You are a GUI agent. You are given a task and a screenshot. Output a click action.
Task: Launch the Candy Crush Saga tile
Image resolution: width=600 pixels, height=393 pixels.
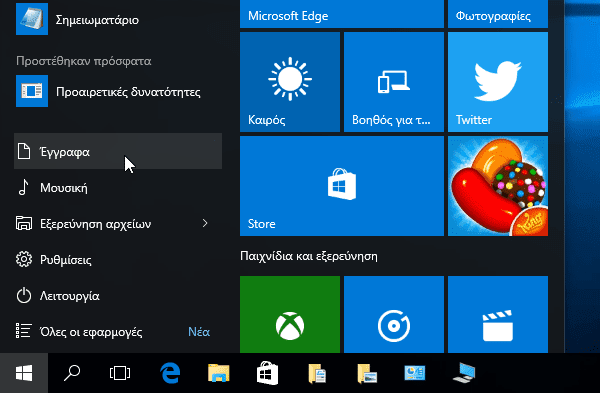pyautogui.click(x=498, y=186)
